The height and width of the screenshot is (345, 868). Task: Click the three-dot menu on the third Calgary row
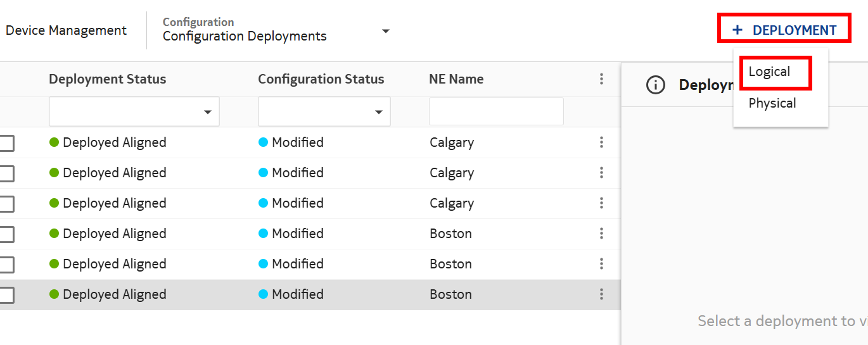(x=601, y=203)
